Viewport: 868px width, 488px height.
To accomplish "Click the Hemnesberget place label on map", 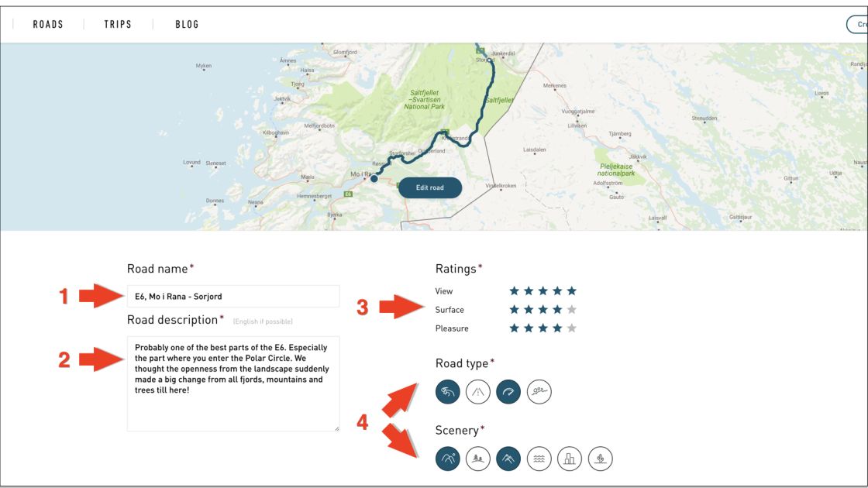I will click(315, 196).
